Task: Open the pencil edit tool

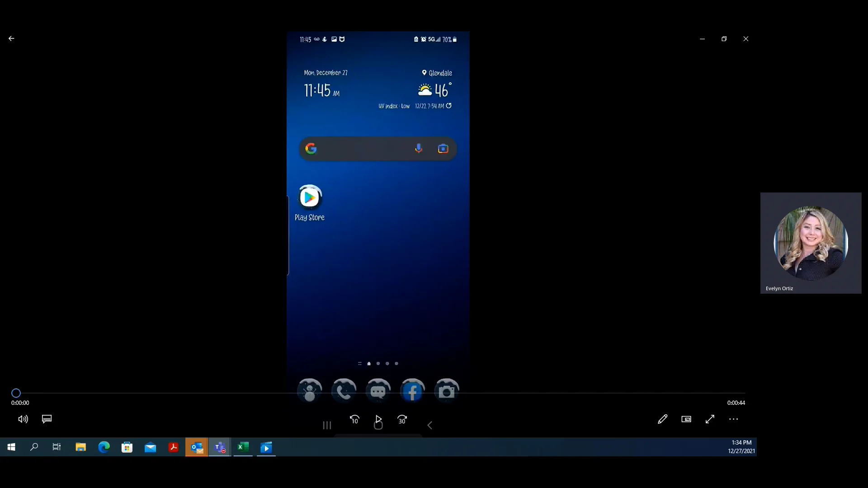Action: [662, 419]
